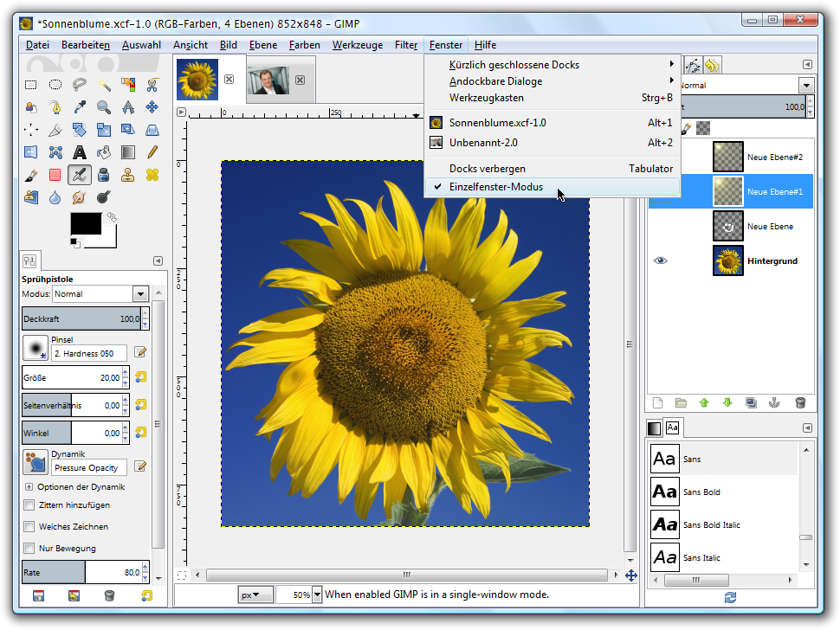Open the brush selector next to Pinsel

pyautogui.click(x=36, y=348)
